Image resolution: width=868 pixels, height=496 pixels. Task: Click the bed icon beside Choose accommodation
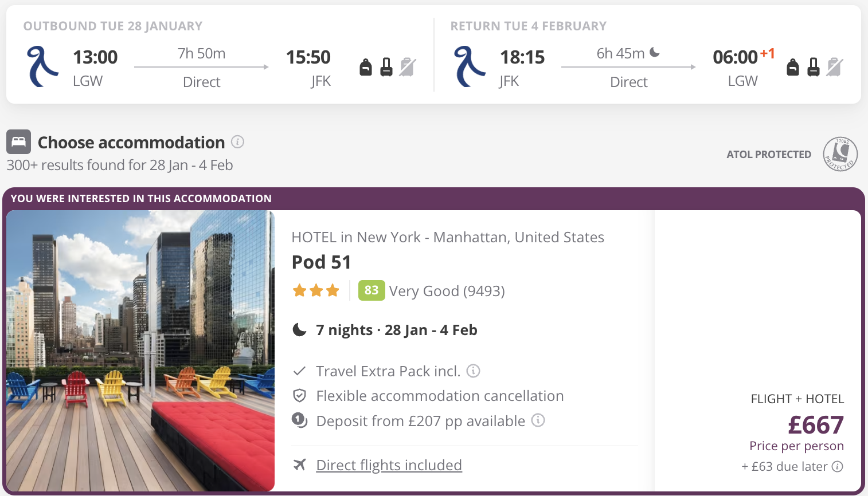[x=19, y=141]
